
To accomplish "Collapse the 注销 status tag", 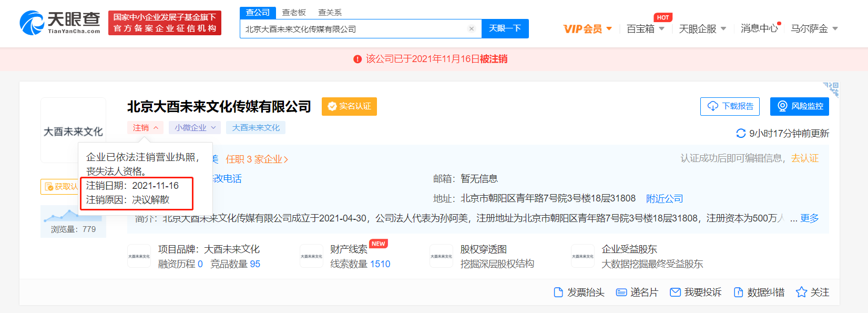I will pyautogui.click(x=145, y=128).
